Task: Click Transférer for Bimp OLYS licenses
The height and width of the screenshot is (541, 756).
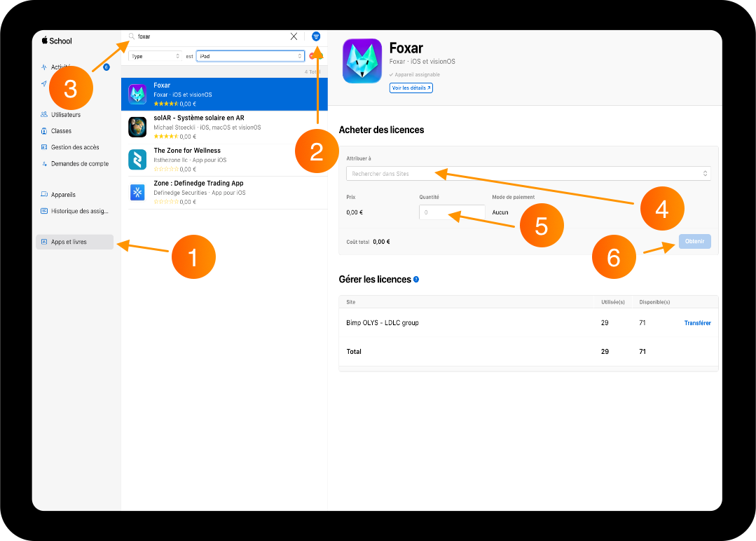Action: pyautogui.click(x=697, y=323)
